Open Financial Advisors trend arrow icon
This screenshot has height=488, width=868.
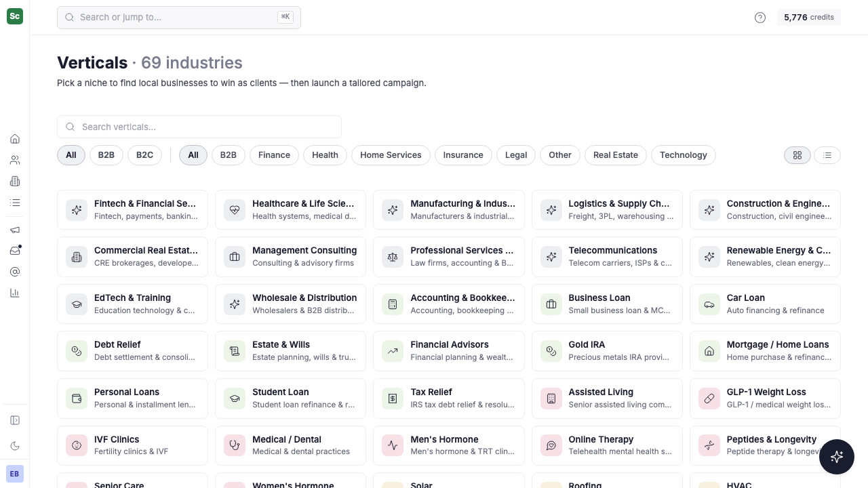click(393, 351)
